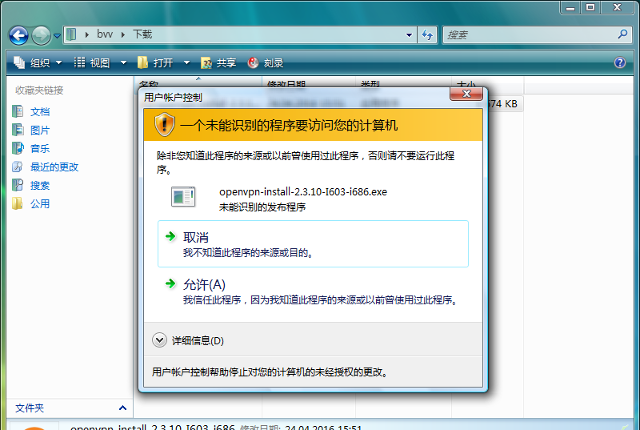Expand the 视图 dropdown arrow
This screenshot has width=640, height=430.
[123, 63]
